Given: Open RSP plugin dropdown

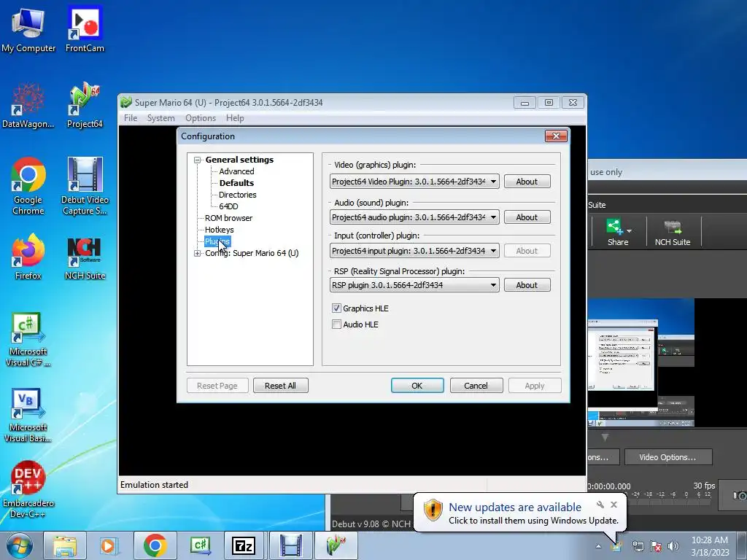Looking at the screenshot, I should [x=414, y=285].
